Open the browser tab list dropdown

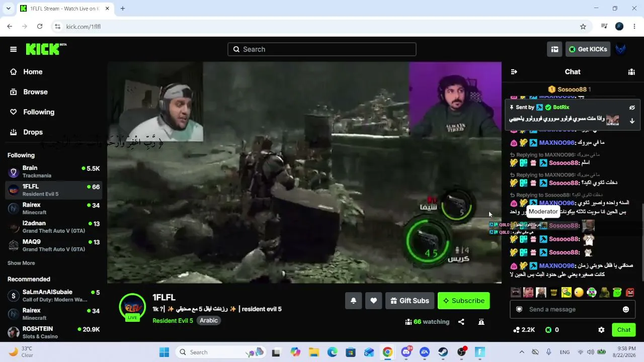[x=8, y=9]
